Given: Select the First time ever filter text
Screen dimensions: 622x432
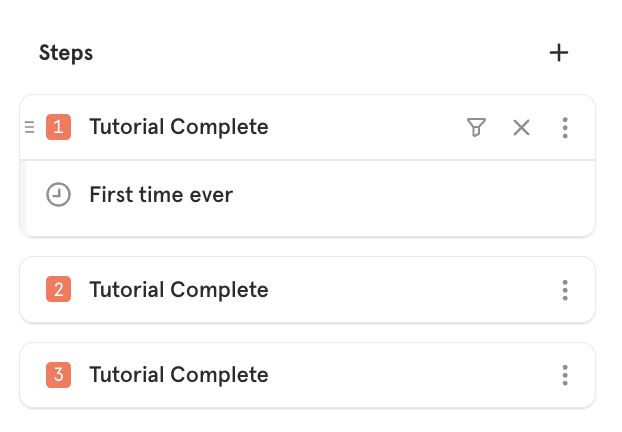Looking at the screenshot, I should pyautogui.click(x=161, y=194).
